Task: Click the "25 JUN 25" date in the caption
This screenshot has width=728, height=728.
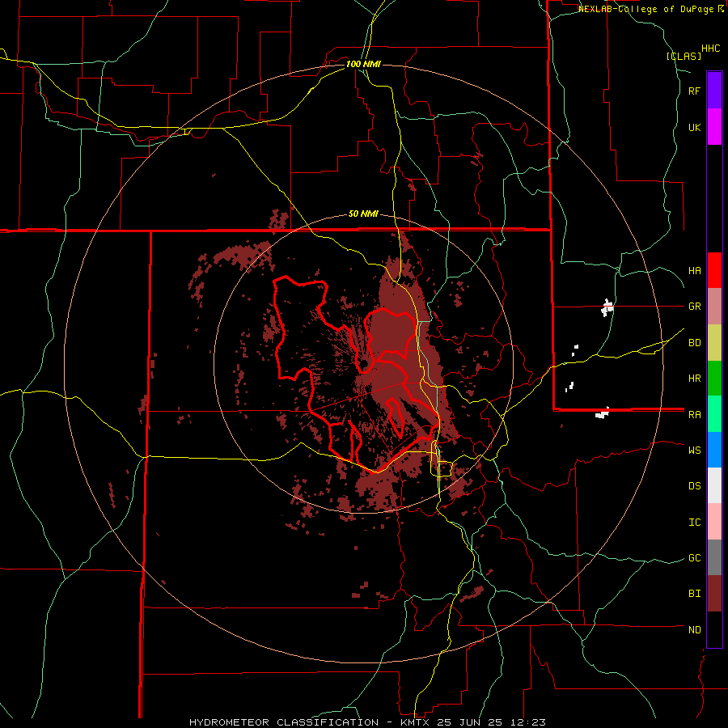Action: (470, 722)
